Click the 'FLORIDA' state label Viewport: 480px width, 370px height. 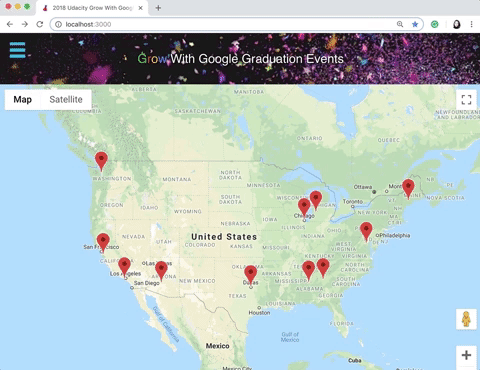[342, 323]
